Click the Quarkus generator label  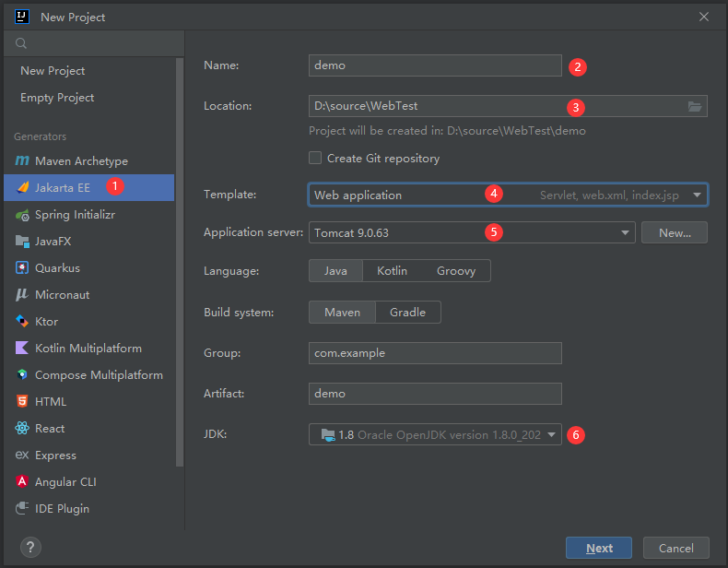57,268
